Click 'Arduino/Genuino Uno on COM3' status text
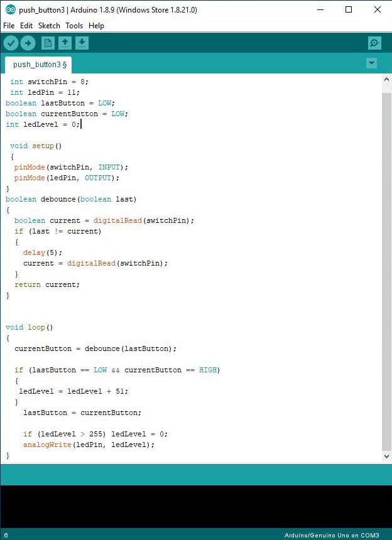Screen dimensions: 392x540 [x=332, y=535]
